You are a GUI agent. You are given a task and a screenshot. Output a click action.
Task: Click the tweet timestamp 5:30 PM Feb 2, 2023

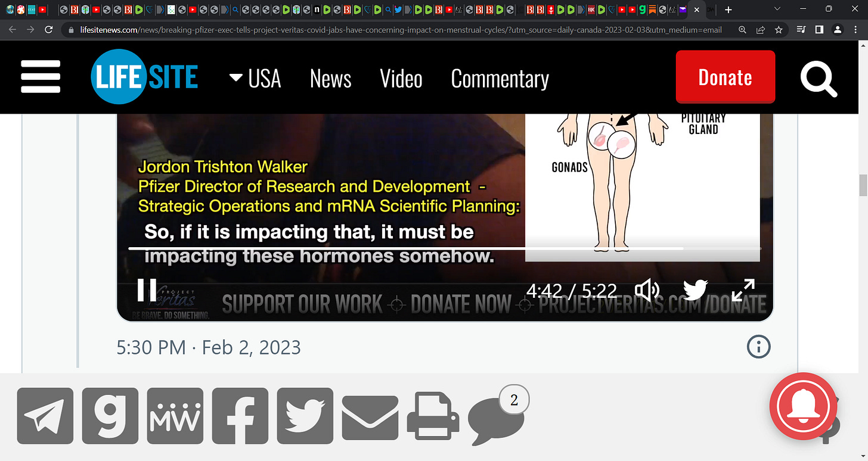pyautogui.click(x=209, y=347)
